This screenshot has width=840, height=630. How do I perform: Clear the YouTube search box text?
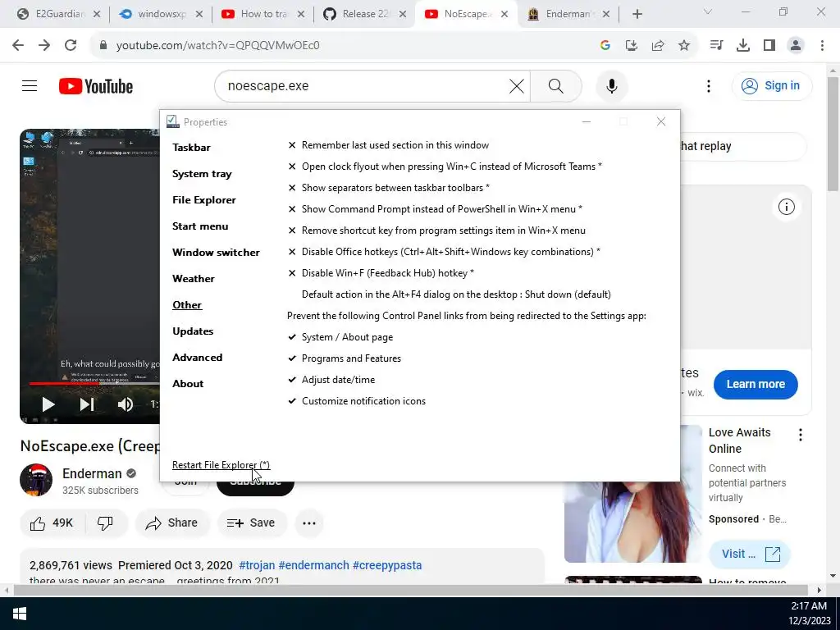point(517,85)
